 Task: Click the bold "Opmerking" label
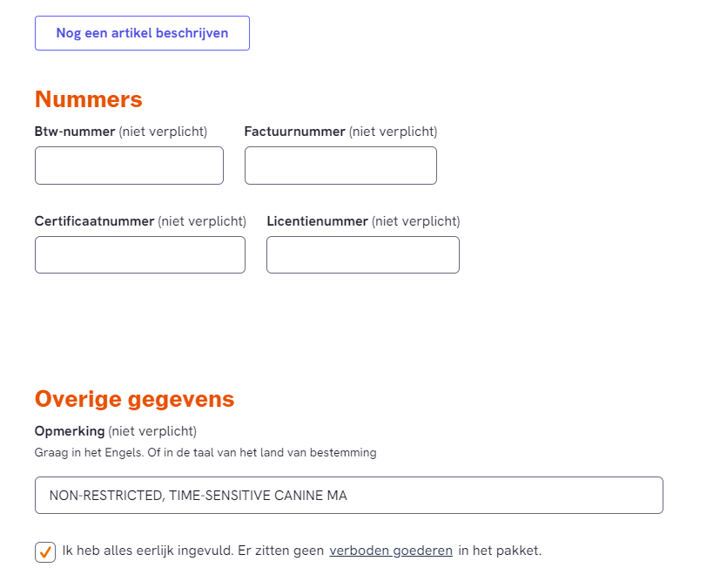pyautogui.click(x=70, y=431)
